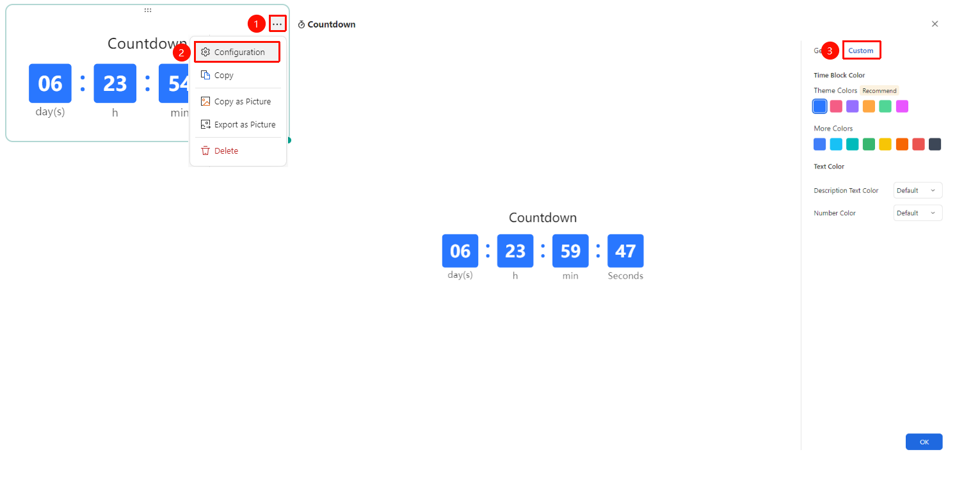This screenshot has height=477, width=980.
Task: Click the Countdown header title with the timer icon
Action: pos(326,24)
